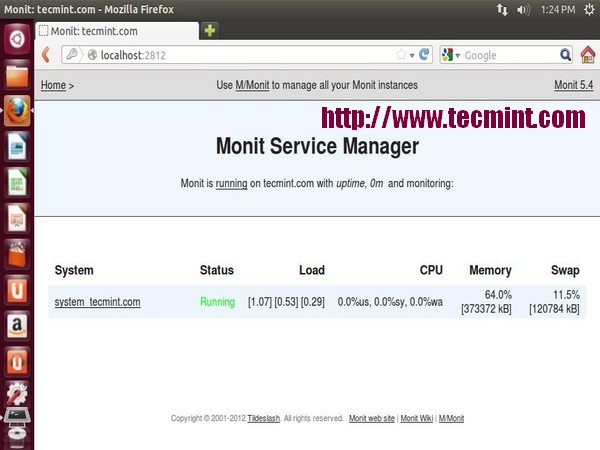Click the memory value '64.0%'
Viewport: 600px width, 450px height.
pyautogui.click(x=498, y=295)
